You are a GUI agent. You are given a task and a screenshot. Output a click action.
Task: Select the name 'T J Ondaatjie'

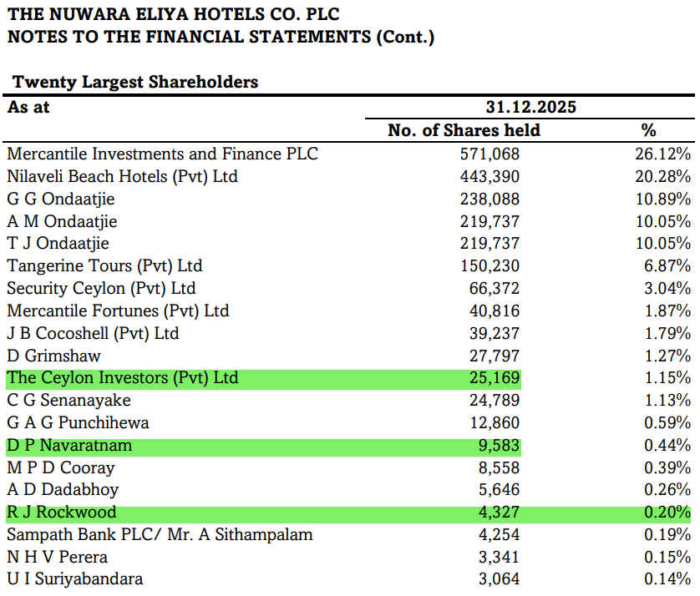[x=58, y=244]
